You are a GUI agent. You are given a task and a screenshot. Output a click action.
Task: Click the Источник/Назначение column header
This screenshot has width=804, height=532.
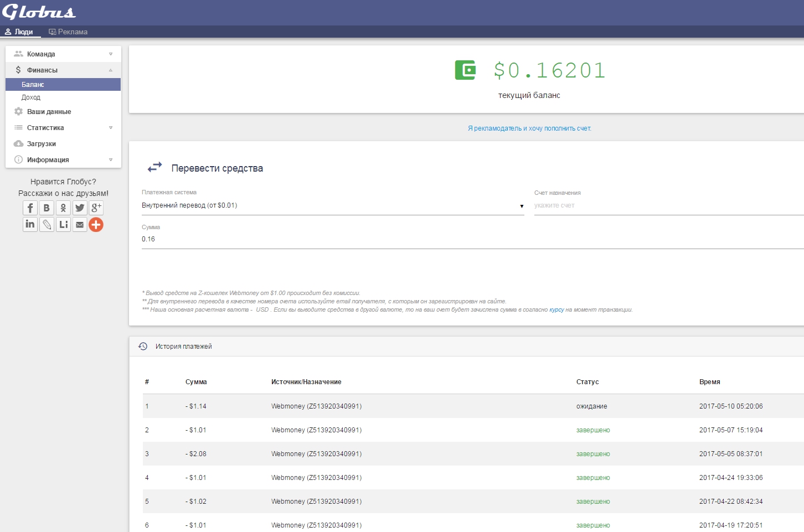point(306,382)
